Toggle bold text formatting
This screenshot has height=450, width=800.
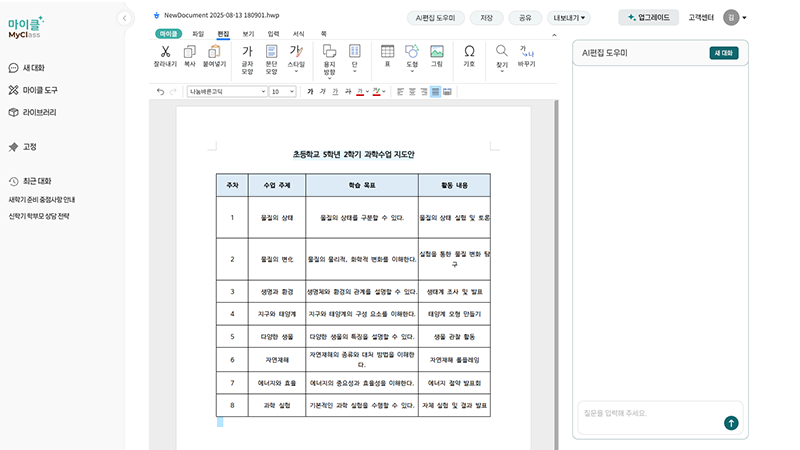pyautogui.click(x=310, y=91)
